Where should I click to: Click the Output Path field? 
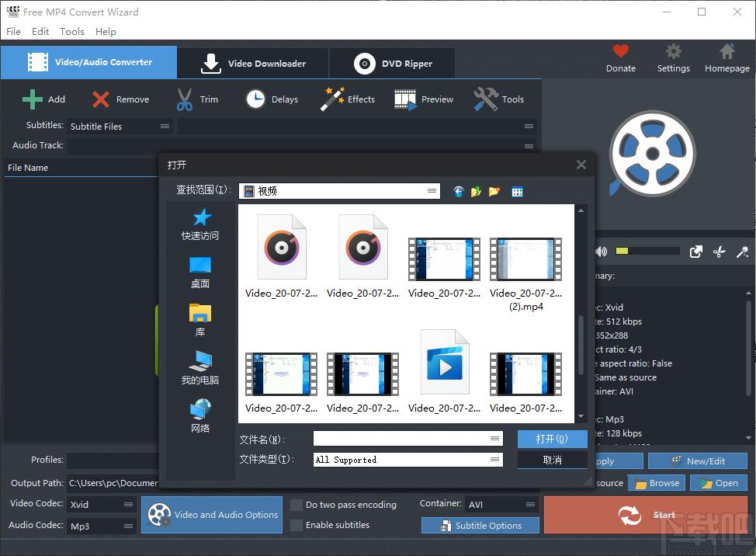[x=113, y=483]
